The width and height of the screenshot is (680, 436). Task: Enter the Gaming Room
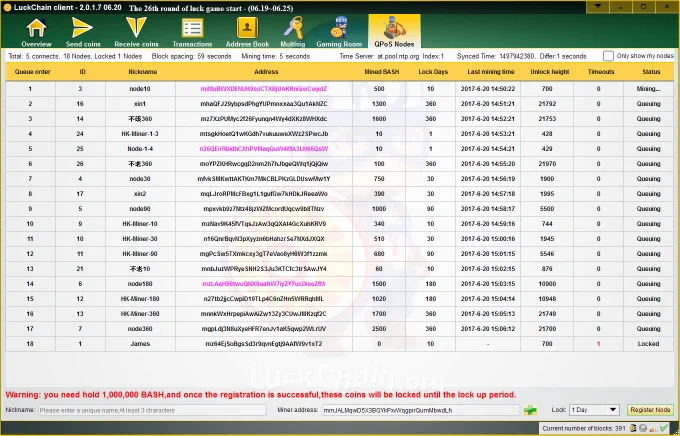(x=339, y=32)
